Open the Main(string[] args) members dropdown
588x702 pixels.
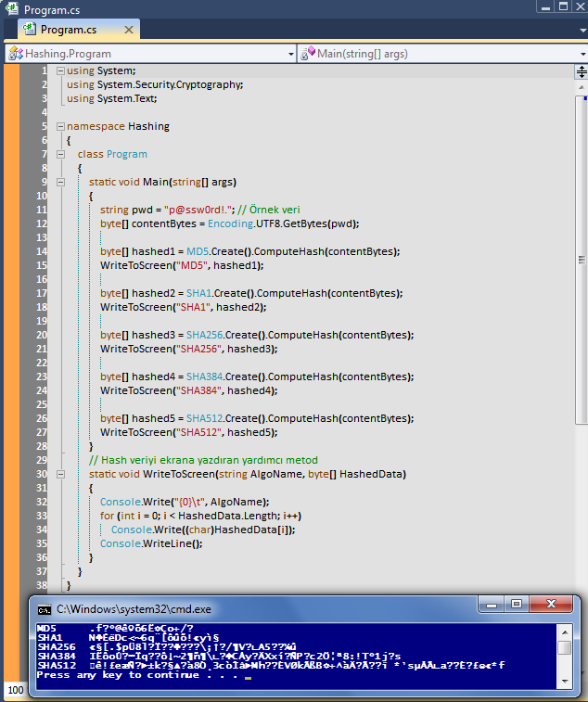coord(580,54)
